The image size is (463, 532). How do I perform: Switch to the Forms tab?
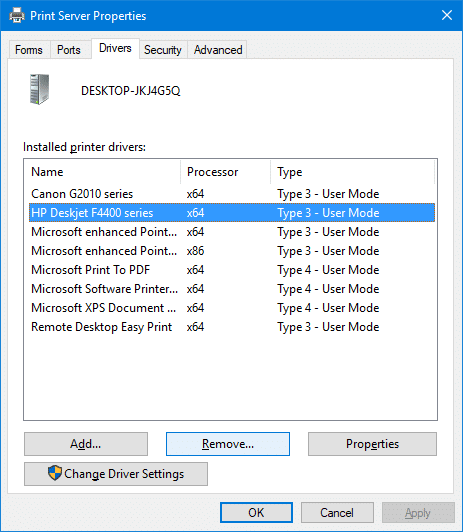coord(29,50)
